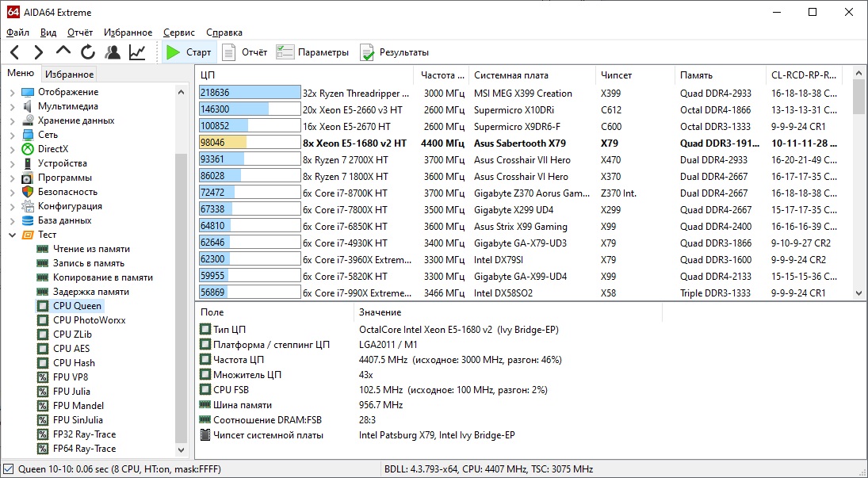This screenshot has width=868, height=478.
Task: Open the Сервис menu
Action: (179, 33)
